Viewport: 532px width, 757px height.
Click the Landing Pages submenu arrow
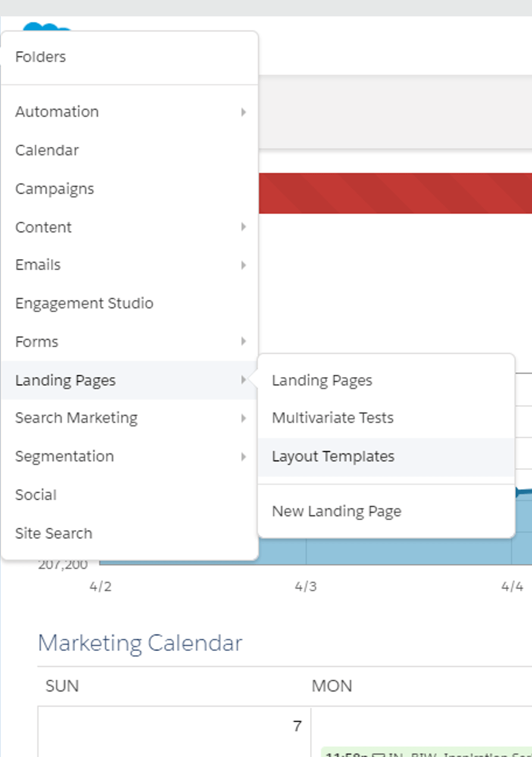click(x=243, y=380)
